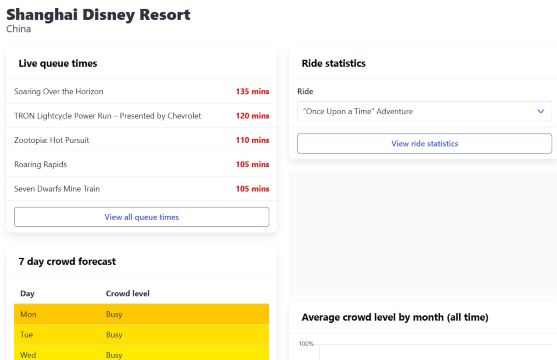Click the View ride statistics button
The height and width of the screenshot is (360, 557).
click(424, 144)
